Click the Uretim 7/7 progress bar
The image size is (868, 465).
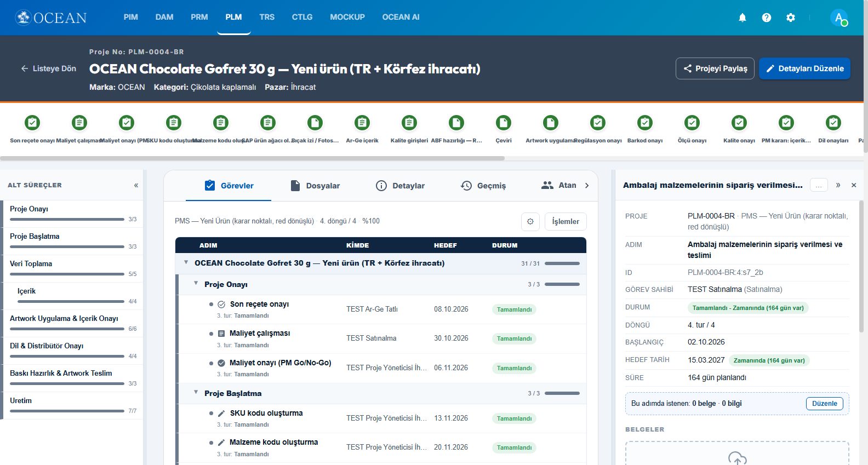click(67, 411)
